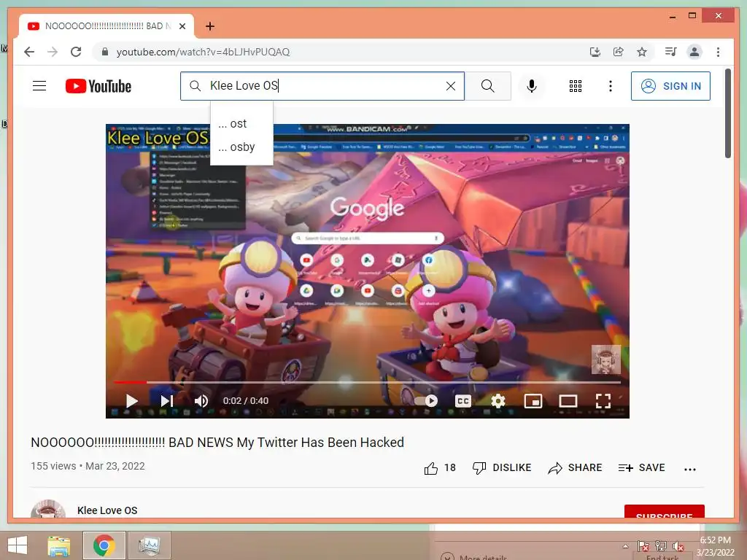Open the SHARE dialog

(x=575, y=468)
